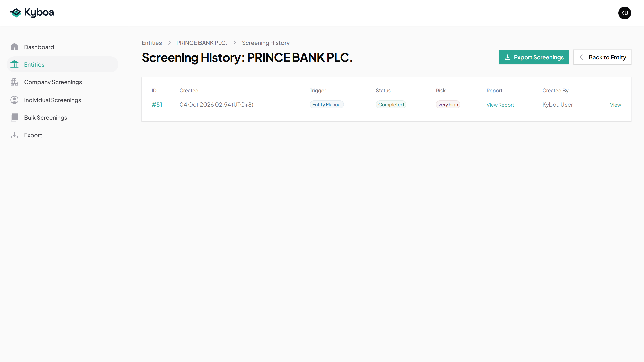Click the back arrow icon beside Back to Entity

(582, 57)
